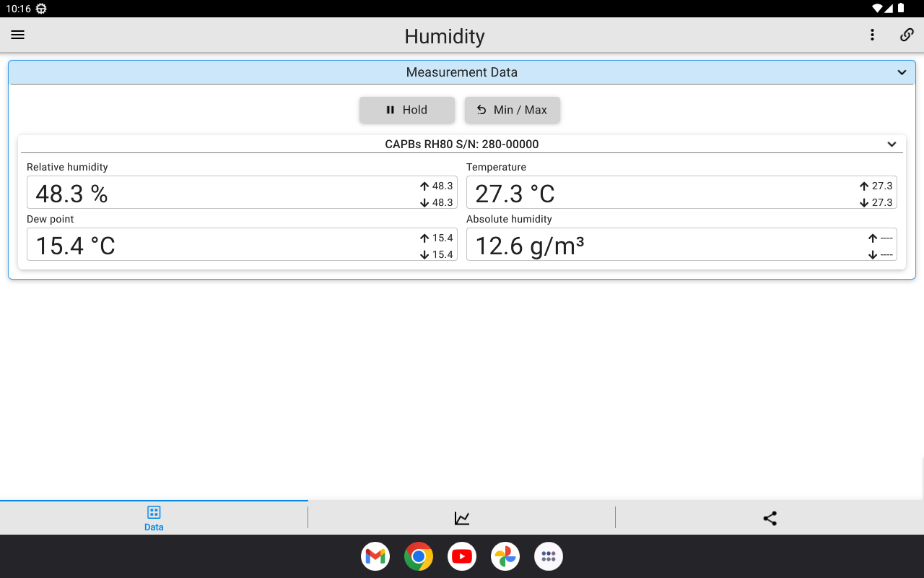Click the Humidity page title
The width and height of the screenshot is (924, 578).
point(445,36)
